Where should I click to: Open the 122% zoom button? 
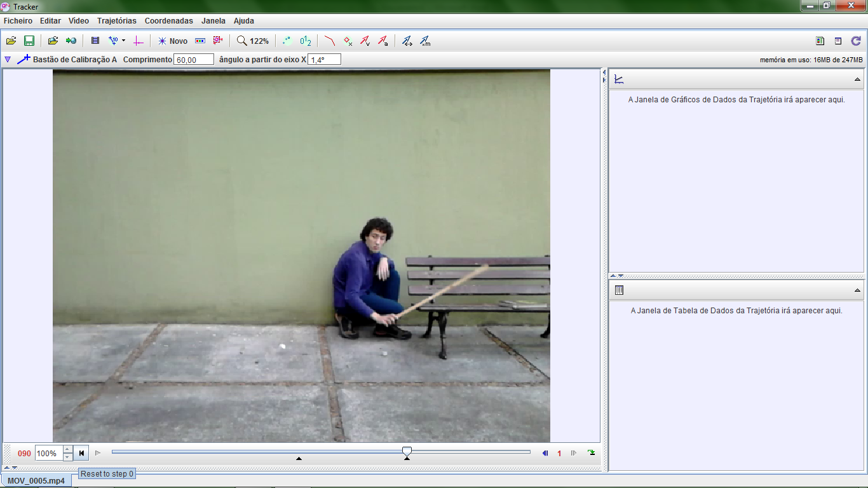point(253,41)
